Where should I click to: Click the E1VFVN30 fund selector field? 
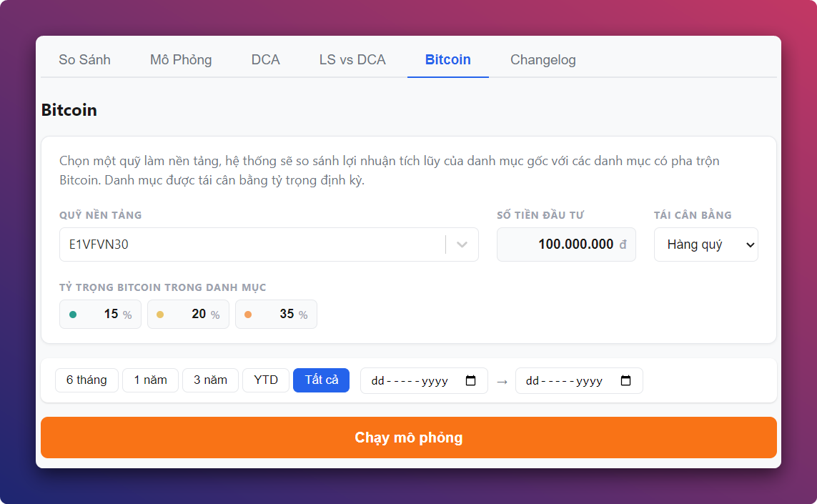(x=269, y=244)
